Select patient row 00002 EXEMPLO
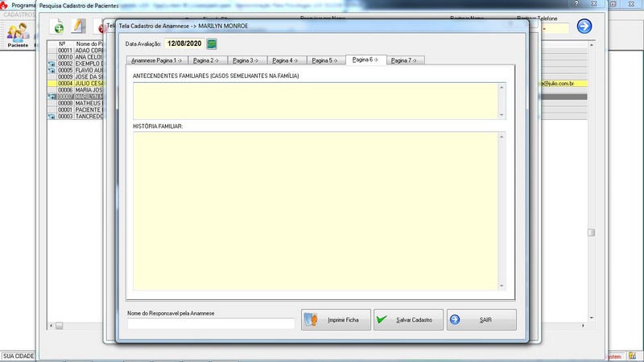This screenshot has width=644, height=362. (76, 64)
